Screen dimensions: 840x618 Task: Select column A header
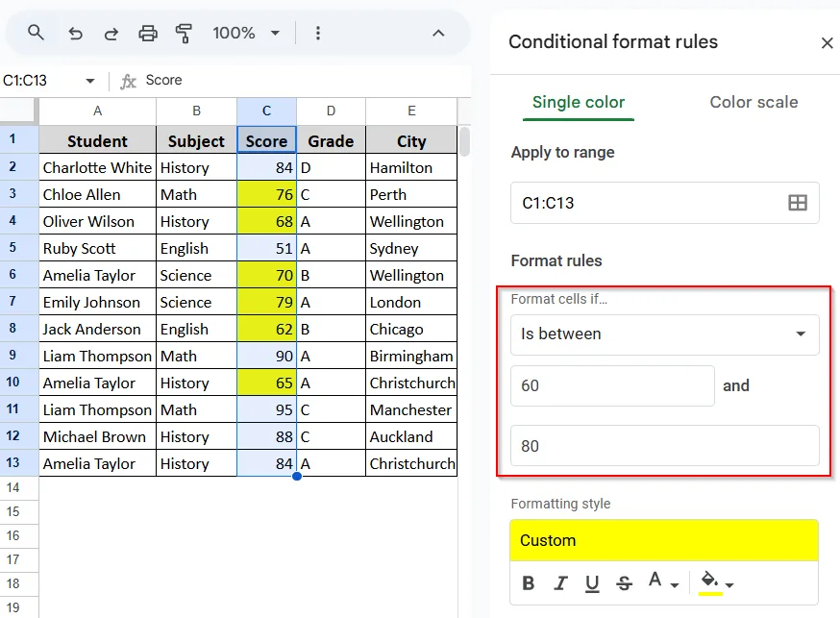[97, 111]
